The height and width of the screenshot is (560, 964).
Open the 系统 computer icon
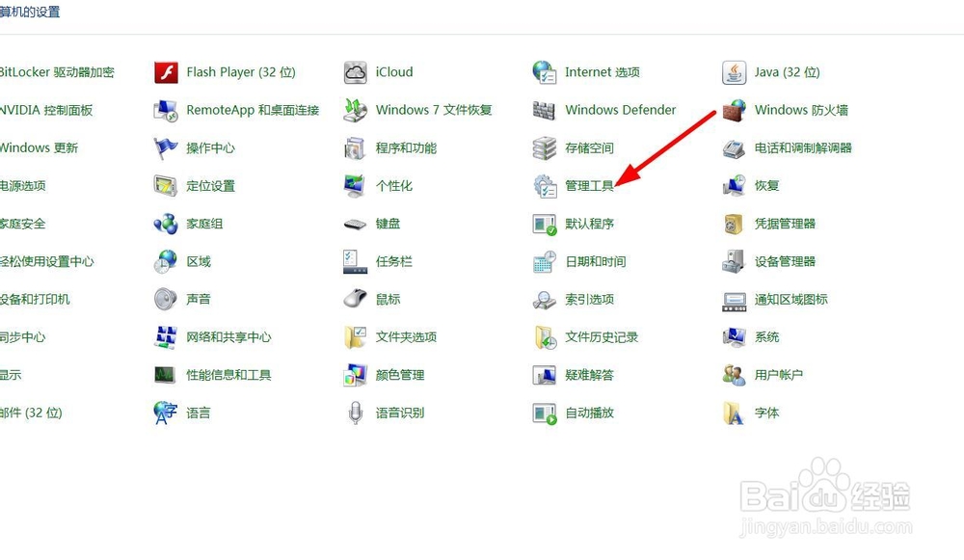734,337
